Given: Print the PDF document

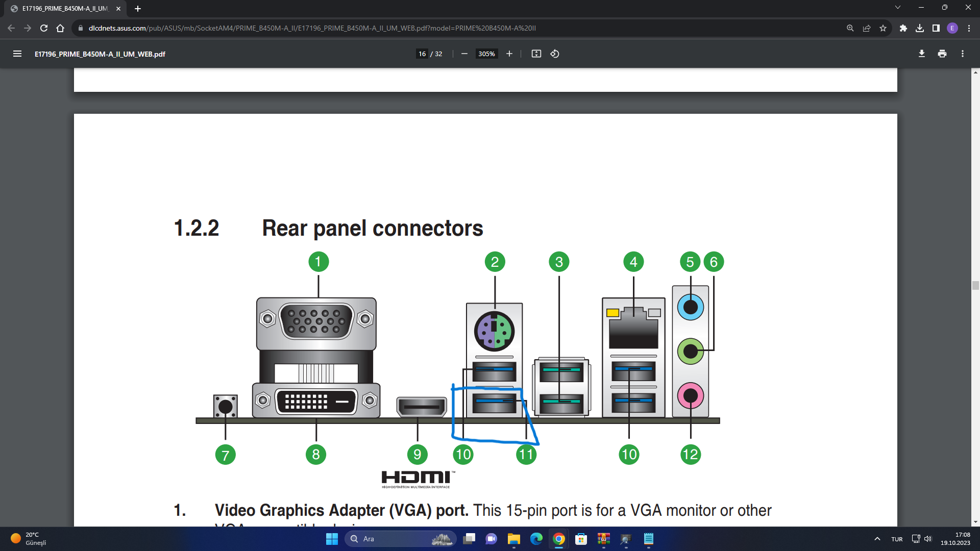Looking at the screenshot, I should [942, 54].
